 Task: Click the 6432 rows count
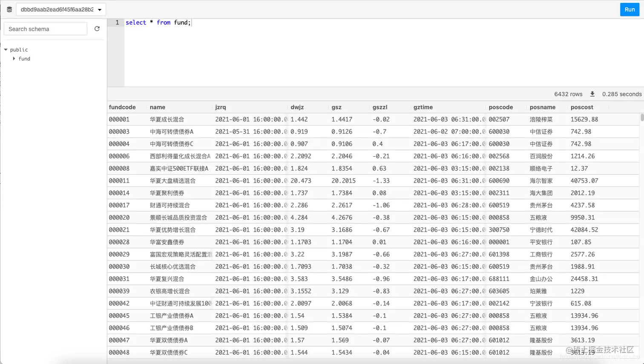(x=568, y=94)
